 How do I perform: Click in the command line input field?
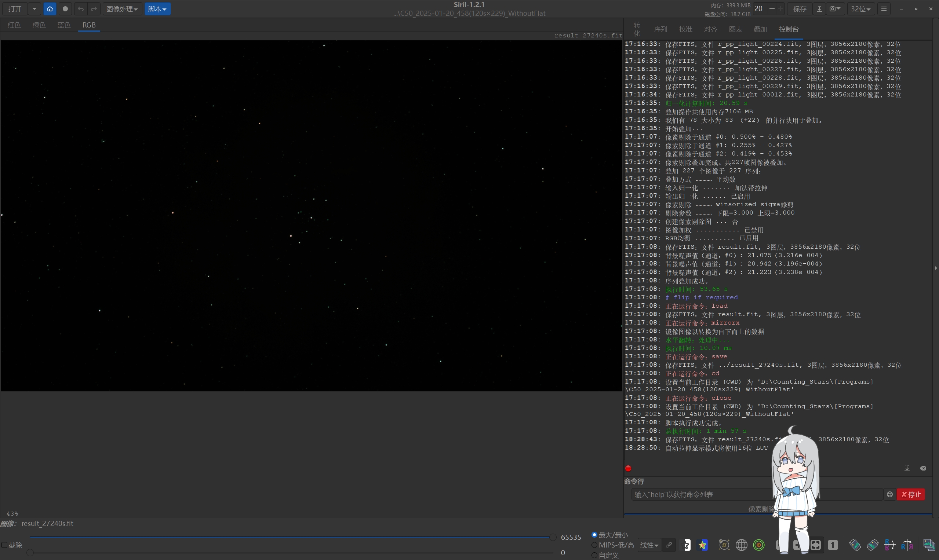(757, 494)
